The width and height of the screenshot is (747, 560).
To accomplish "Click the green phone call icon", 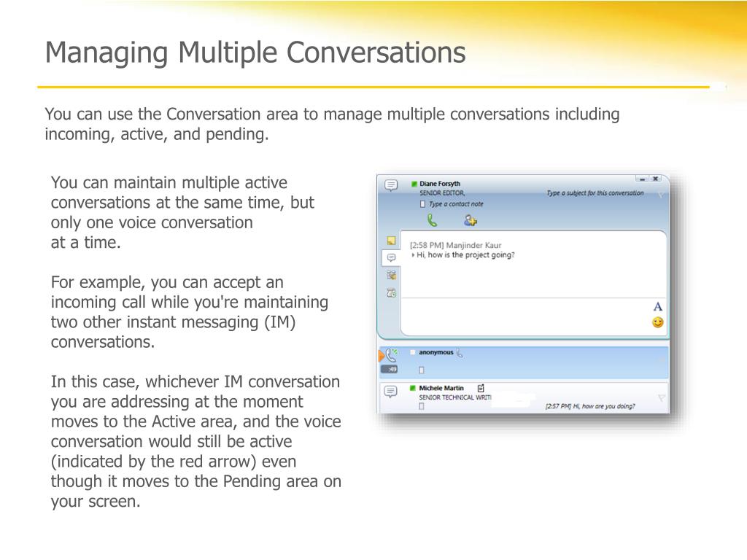I will [x=432, y=220].
